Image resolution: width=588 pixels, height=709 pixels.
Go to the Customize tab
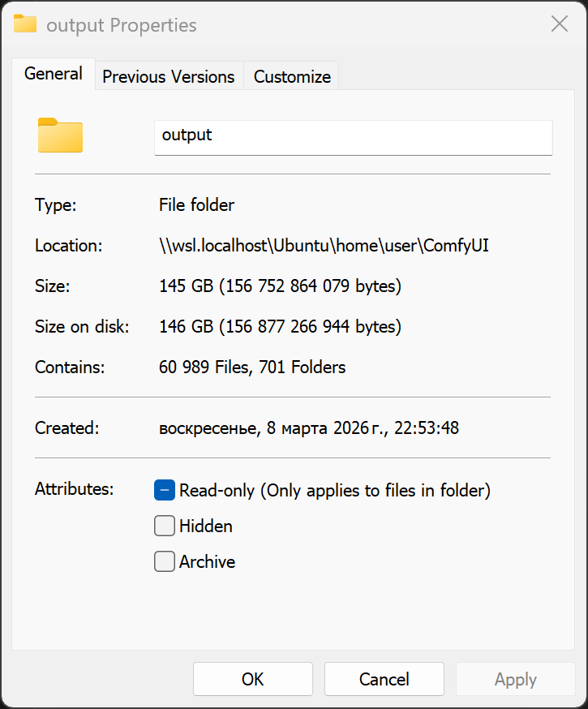tap(292, 77)
